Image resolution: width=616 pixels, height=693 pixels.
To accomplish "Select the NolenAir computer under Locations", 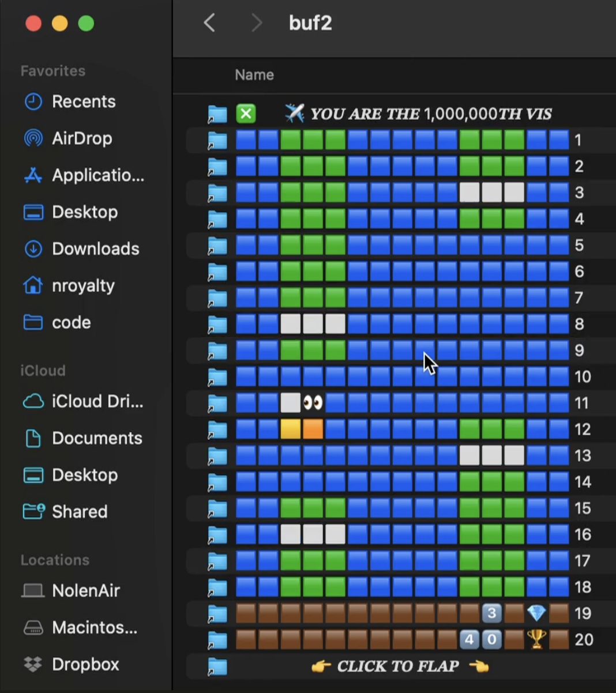I will pos(85,590).
